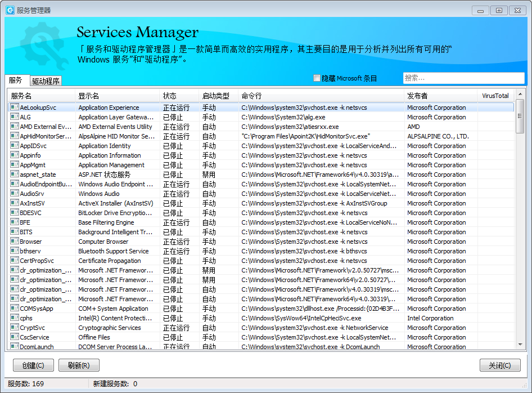Select the icon beside bthserv
The width and height of the screenshot is (532, 393).
15,251
